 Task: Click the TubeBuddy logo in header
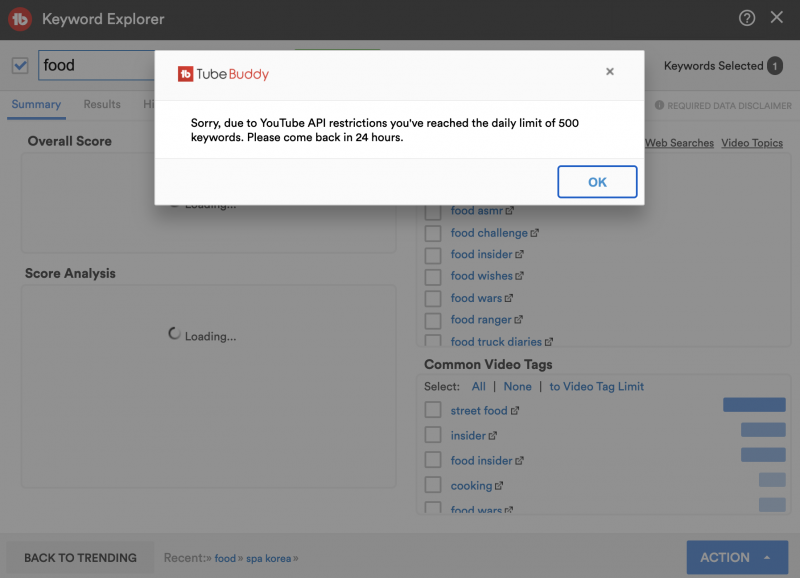[20, 19]
